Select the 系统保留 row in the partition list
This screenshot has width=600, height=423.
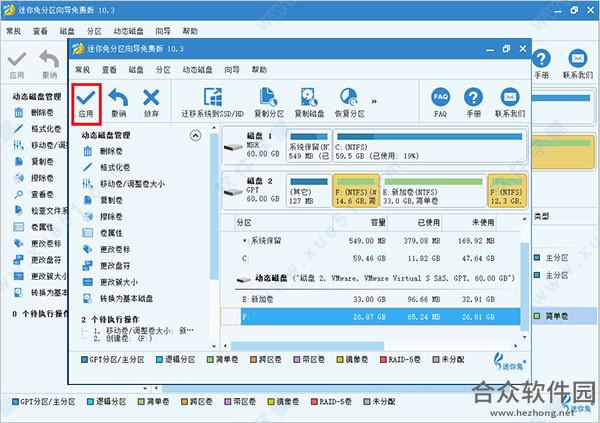tap(370, 241)
